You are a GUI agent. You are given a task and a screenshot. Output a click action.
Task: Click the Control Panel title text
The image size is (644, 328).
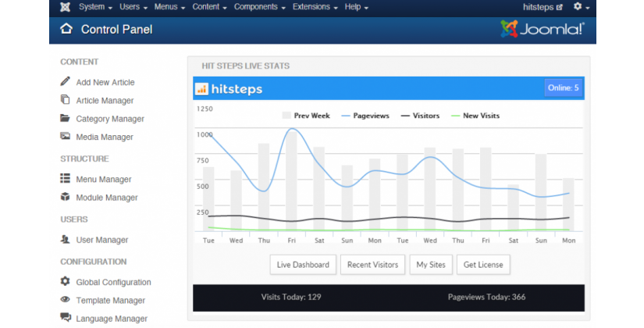[116, 29]
